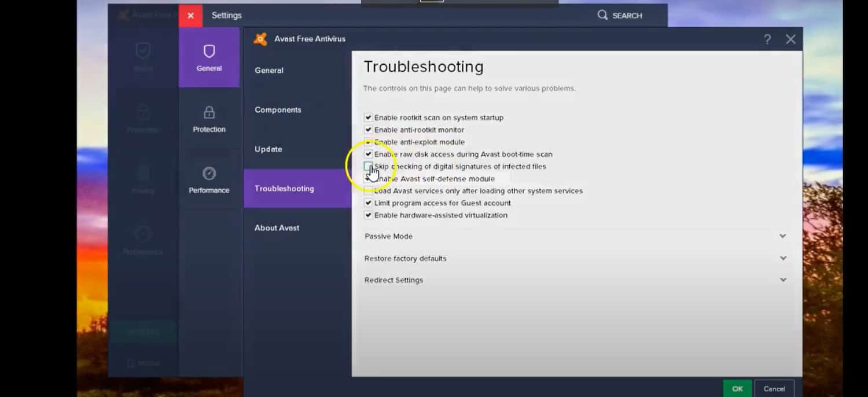Toggle Limit program access for Guest account

pos(368,203)
